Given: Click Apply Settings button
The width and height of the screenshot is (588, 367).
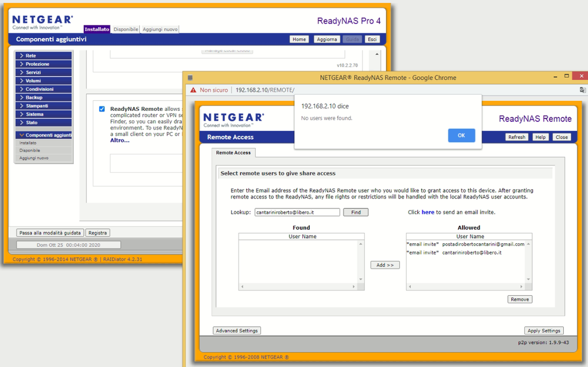Looking at the screenshot, I should [x=544, y=330].
